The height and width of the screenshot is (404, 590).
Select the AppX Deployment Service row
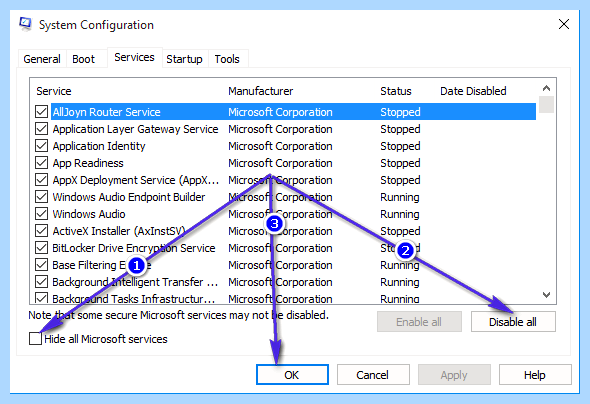point(286,180)
